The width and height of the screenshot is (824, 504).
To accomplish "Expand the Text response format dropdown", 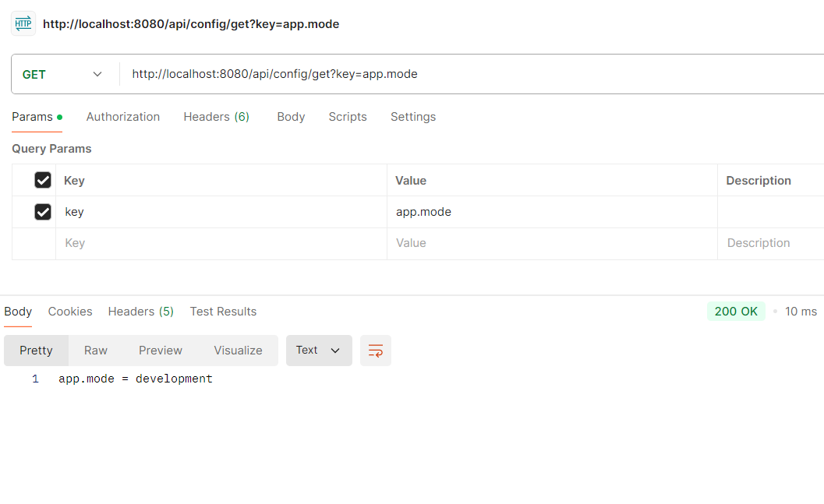I will 319,351.
